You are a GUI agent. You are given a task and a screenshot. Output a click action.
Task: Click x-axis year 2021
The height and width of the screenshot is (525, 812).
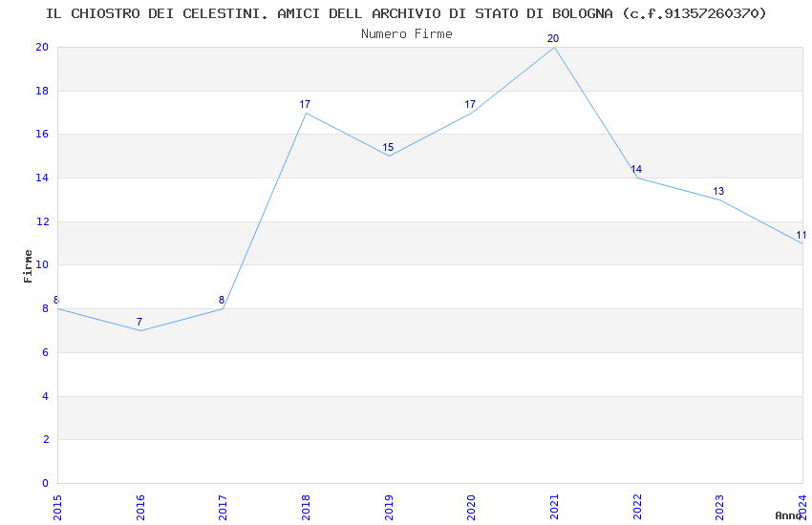pyautogui.click(x=553, y=507)
